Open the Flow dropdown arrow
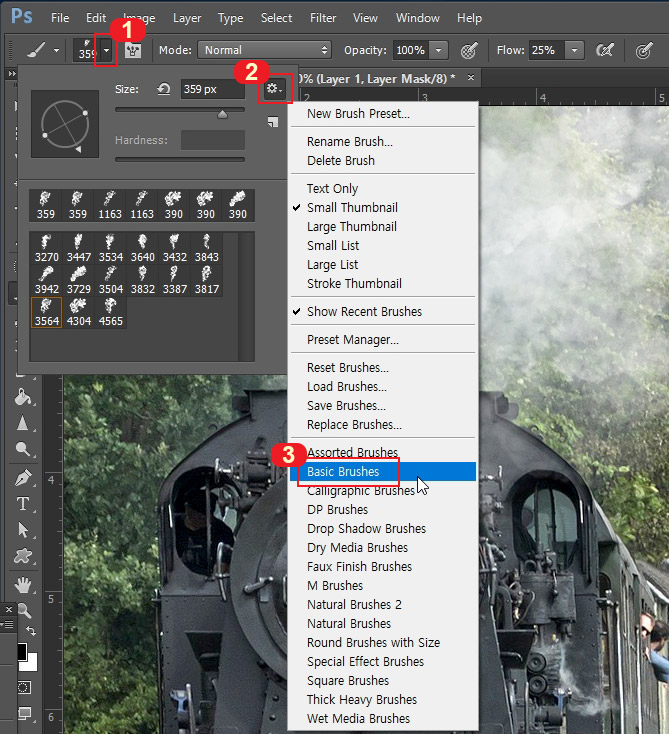The width and height of the screenshot is (669, 734). (574, 50)
